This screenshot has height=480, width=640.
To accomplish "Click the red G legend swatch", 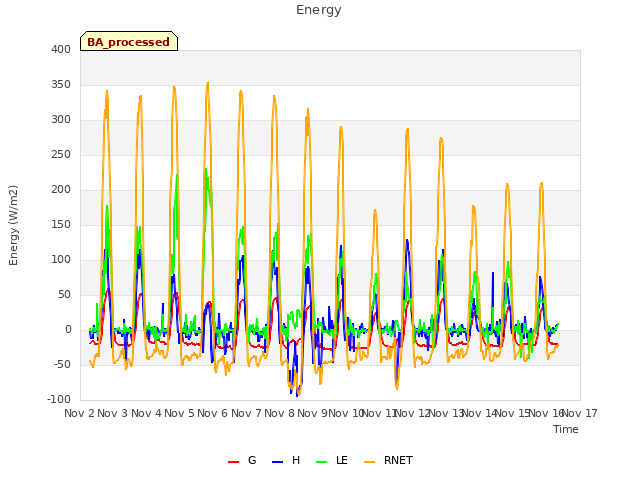I will point(233,461).
